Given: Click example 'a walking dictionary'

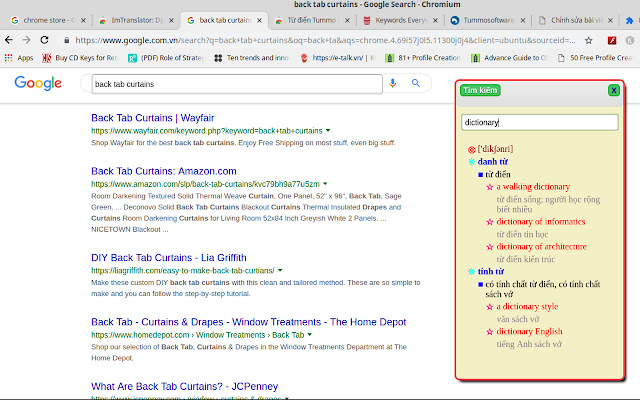Looking at the screenshot, I should pyautogui.click(x=533, y=187).
